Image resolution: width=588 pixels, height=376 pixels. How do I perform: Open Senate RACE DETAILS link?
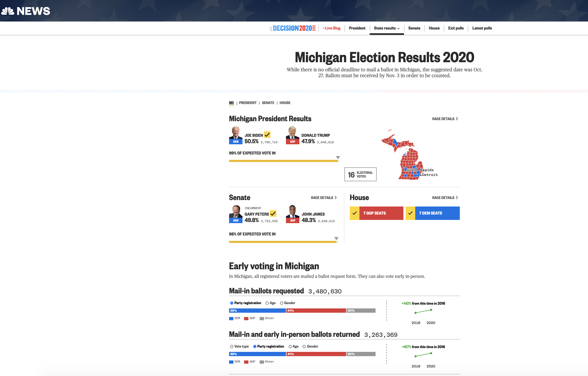324,198
